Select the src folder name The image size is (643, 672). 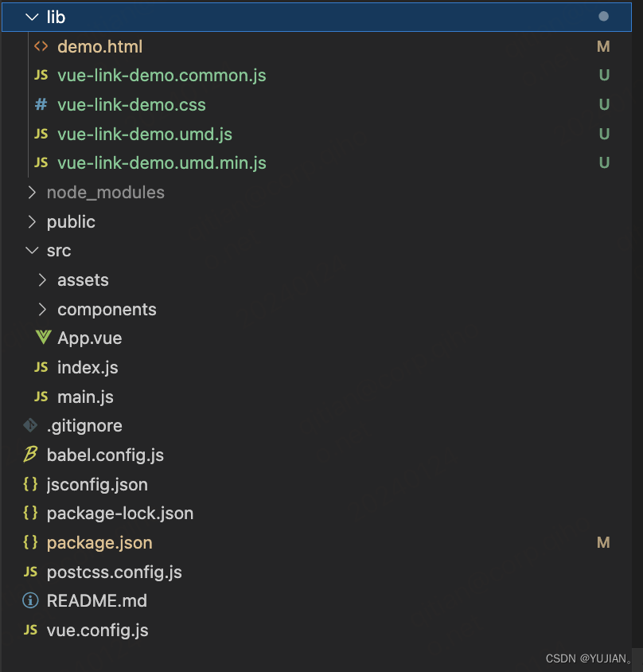(59, 251)
